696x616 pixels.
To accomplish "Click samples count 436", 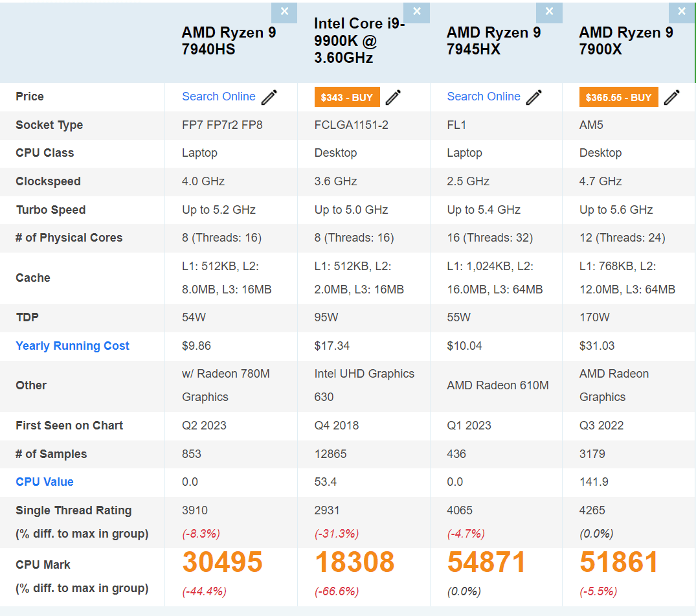I will (x=456, y=454).
